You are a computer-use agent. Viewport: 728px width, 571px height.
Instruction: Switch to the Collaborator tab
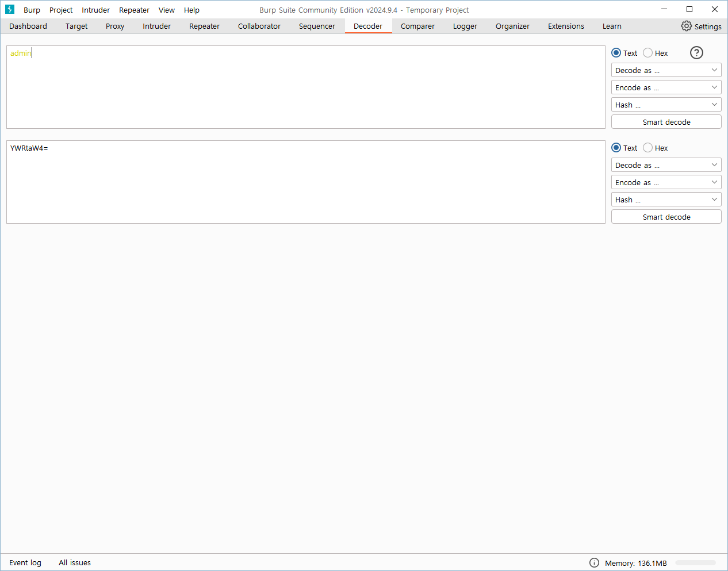[259, 26]
